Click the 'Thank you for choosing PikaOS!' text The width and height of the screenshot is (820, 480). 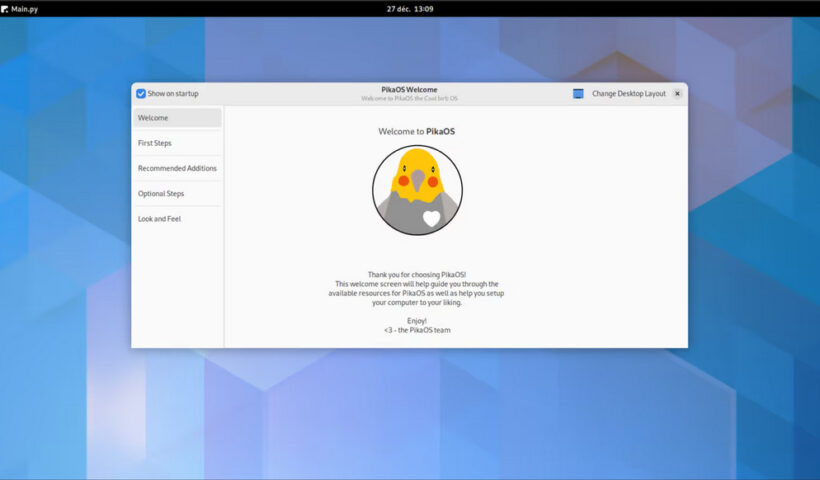(x=417, y=275)
